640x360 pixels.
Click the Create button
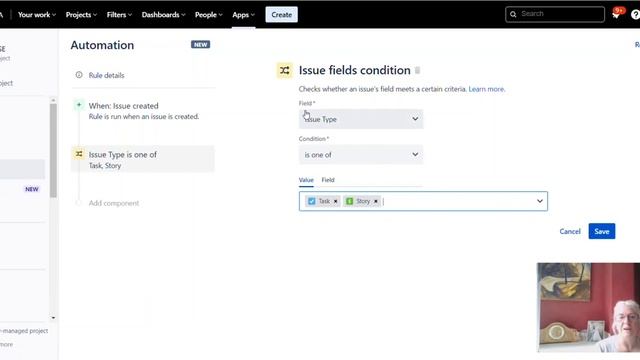click(x=282, y=15)
